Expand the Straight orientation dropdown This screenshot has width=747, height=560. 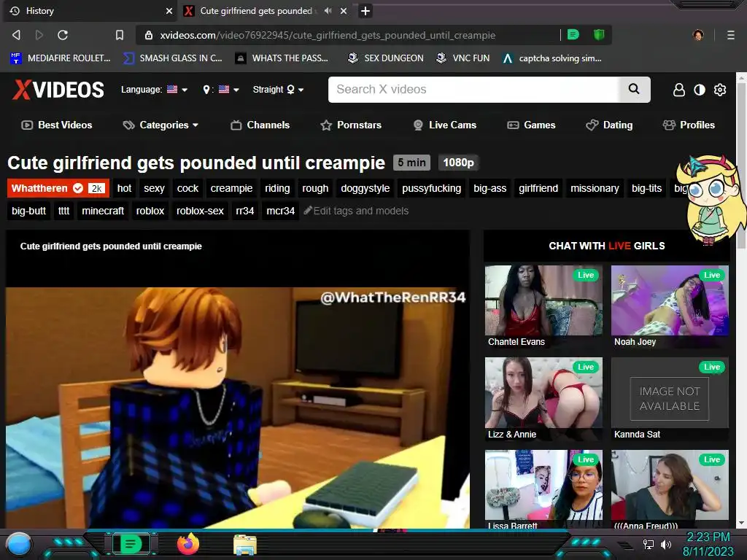coord(278,90)
